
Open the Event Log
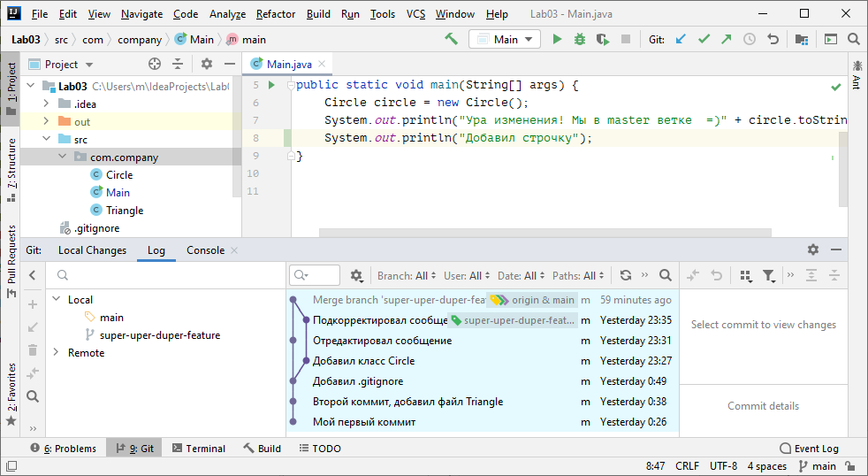(809, 449)
